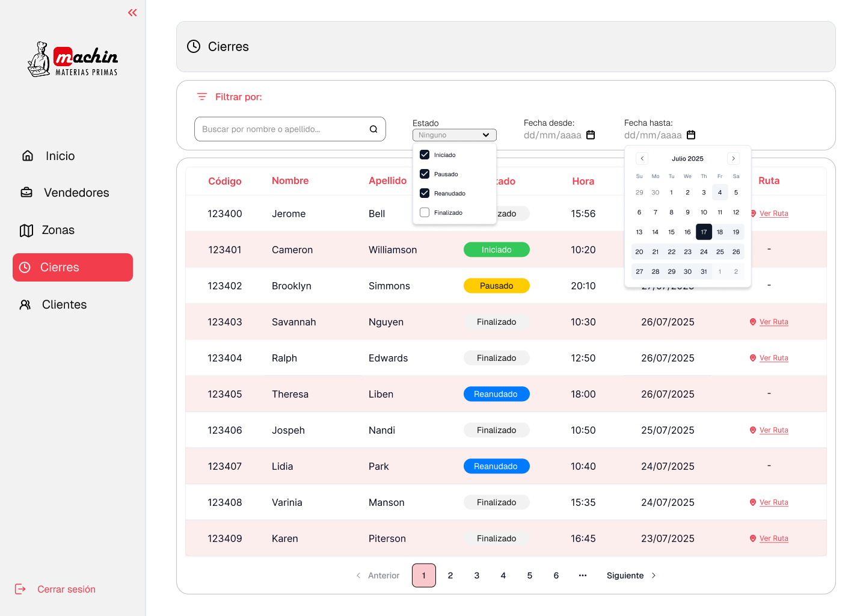Open the Estado dropdown
The width and height of the screenshot is (866, 616).
[454, 135]
